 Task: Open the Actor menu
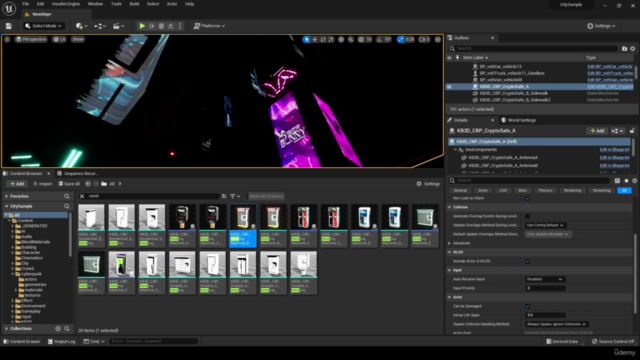point(172,4)
